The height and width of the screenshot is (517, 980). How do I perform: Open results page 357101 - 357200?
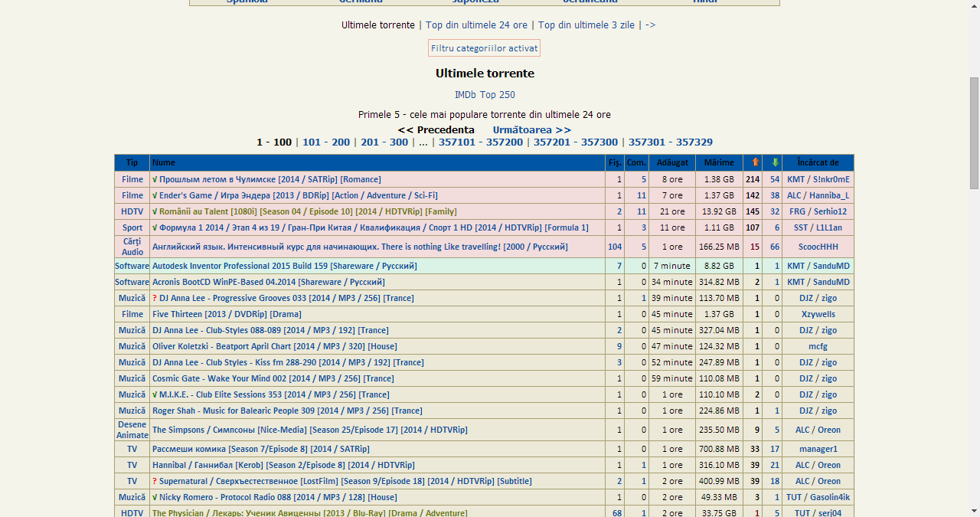tap(481, 142)
